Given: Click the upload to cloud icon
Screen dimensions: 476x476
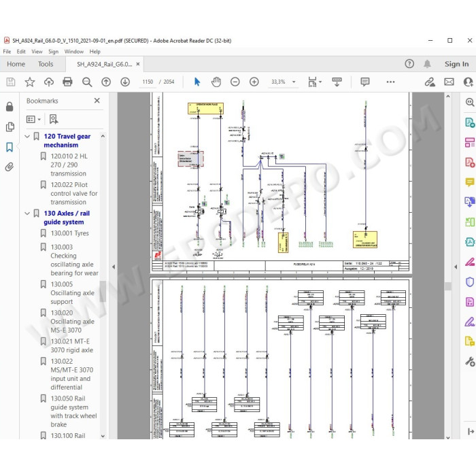Looking at the screenshot, I should (x=49, y=82).
